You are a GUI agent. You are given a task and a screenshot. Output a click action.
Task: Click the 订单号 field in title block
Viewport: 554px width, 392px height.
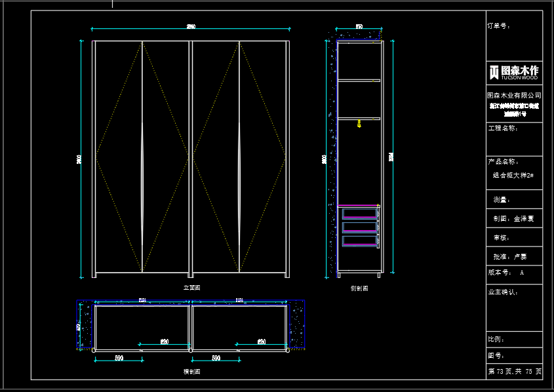498,27
